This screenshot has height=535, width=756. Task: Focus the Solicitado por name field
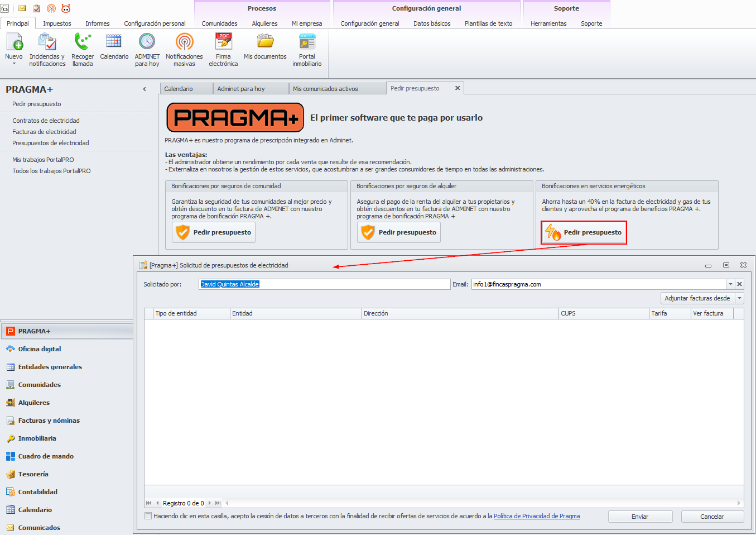(x=324, y=284)
